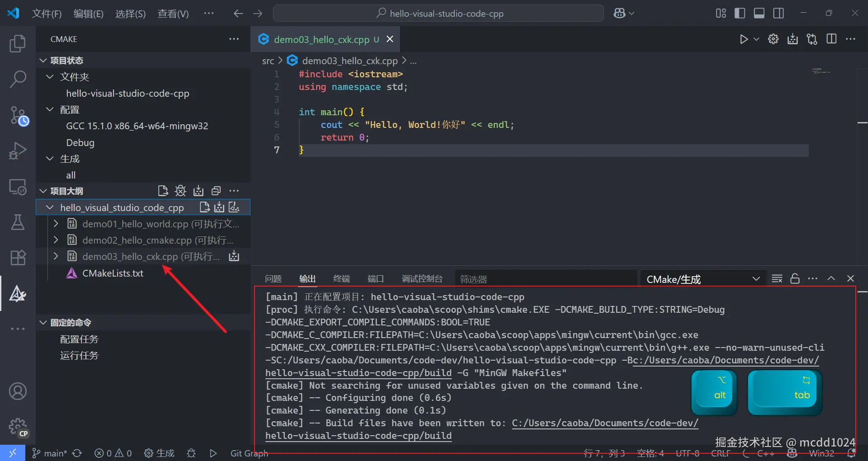
Task: Click the command center search box
Action: tap(439, 14)
